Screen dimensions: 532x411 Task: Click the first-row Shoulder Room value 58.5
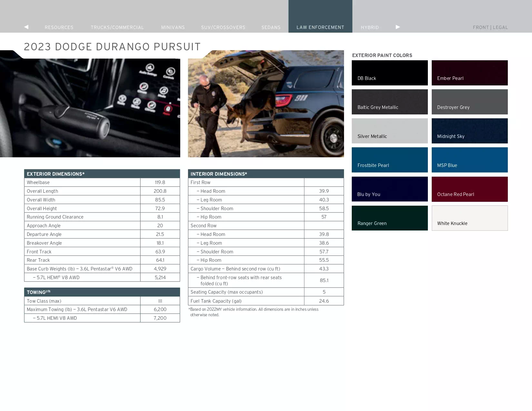coord(324,209)
